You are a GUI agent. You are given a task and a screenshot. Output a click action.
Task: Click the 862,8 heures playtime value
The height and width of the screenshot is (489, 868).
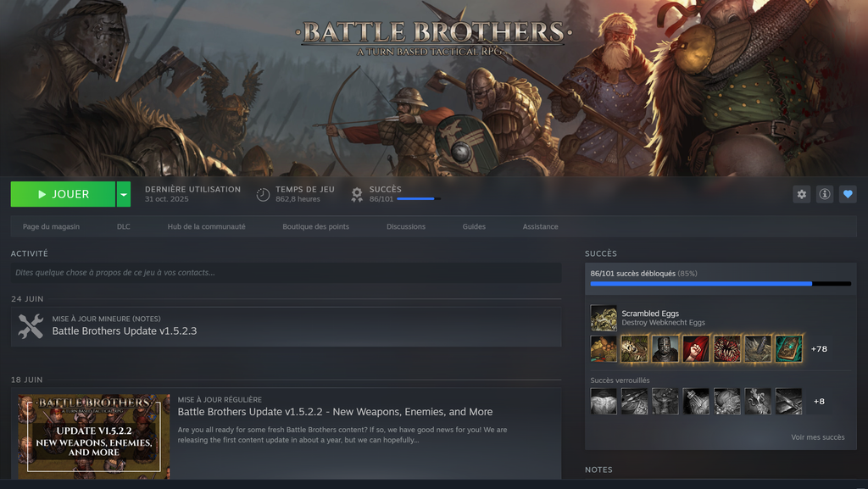click(298, 199)
